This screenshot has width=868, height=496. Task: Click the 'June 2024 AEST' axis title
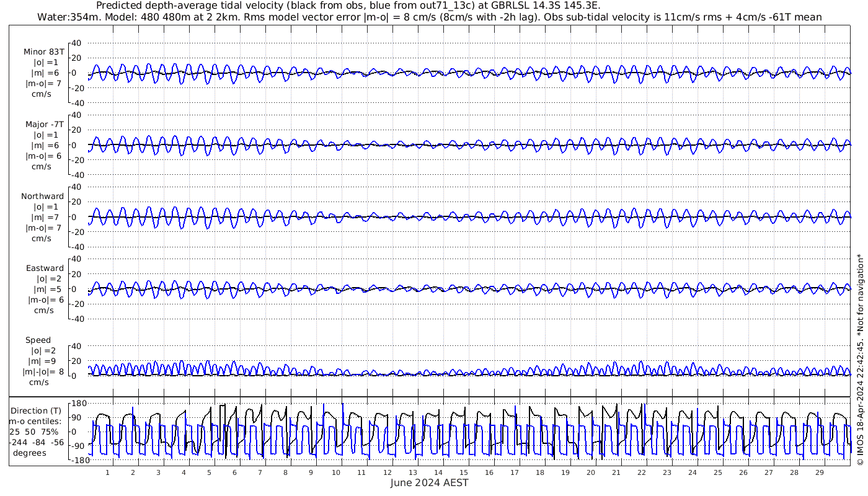point(429,483)
